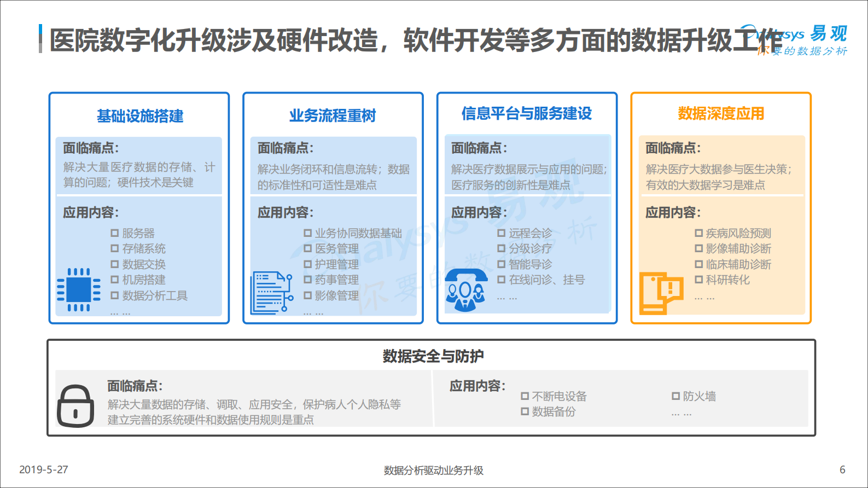The image size is (868, 488).
Task: Click text 解决大量医疗数据的存储、计算的问题
Action: [x=139, y=175]
